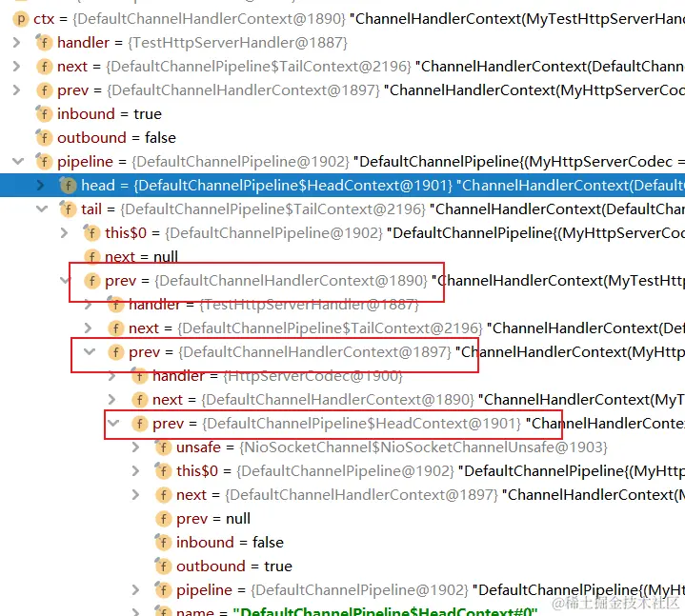Click field icon of collapsed pipeline below 'outbound = true'
This screenshot has height=616, width=685.
click(163, 589)
